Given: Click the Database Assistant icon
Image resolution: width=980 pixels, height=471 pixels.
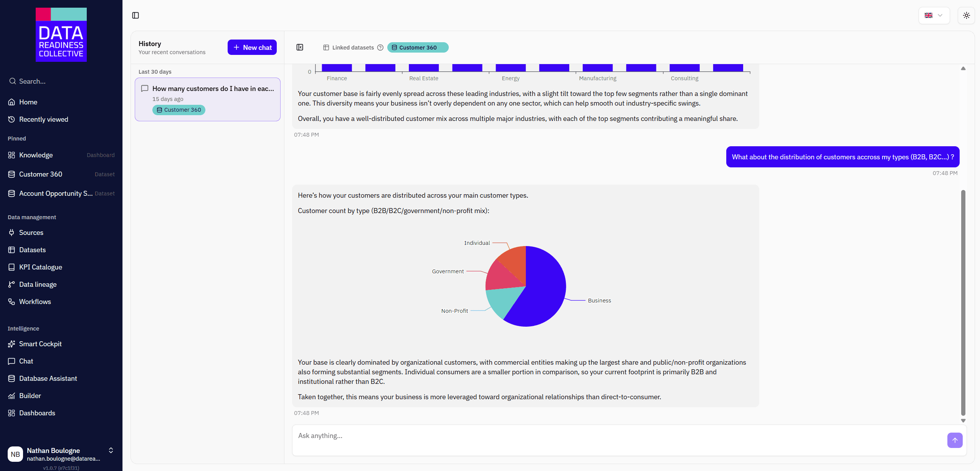Looking at the screenshot, I should [x=12, y=378].
